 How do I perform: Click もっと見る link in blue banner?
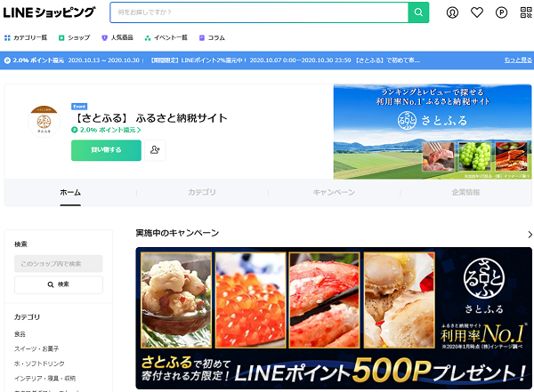pos(518,60)
